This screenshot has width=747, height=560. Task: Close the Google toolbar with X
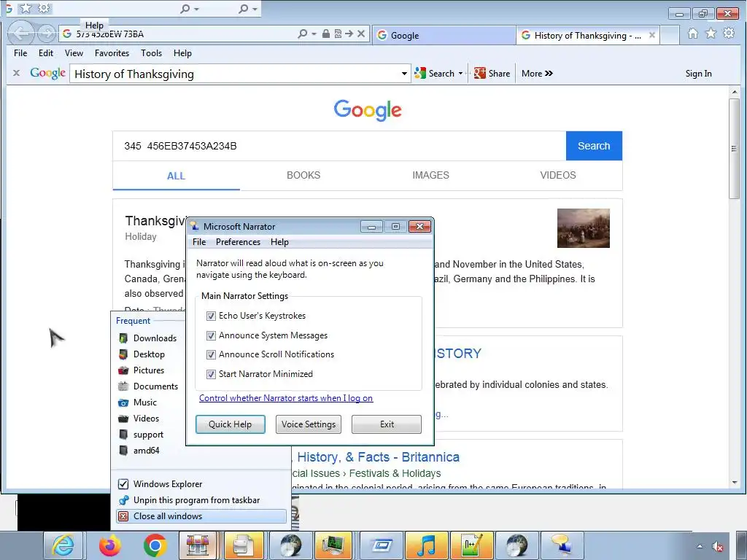pos(16,74)
